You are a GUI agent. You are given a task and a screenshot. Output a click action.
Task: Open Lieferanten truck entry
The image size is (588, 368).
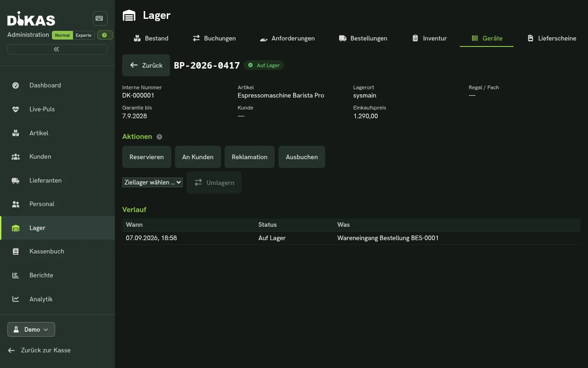(57, 180)
